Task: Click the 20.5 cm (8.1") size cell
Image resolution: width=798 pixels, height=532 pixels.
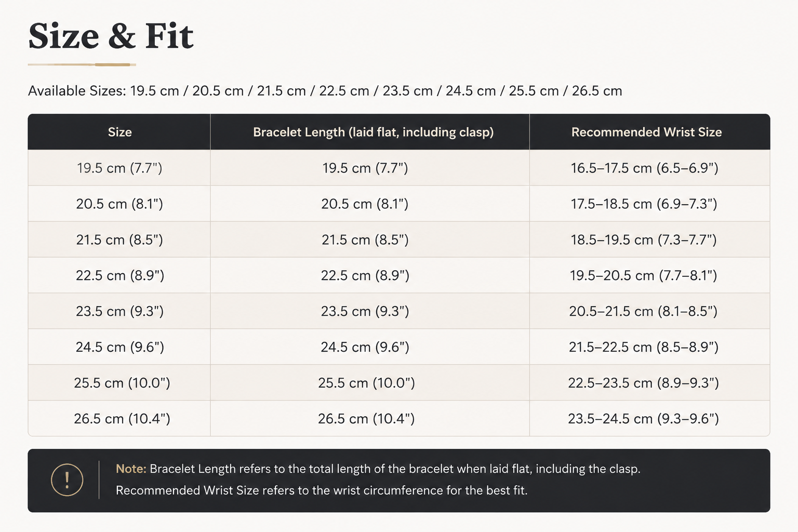Action: [x=119, y=204]
